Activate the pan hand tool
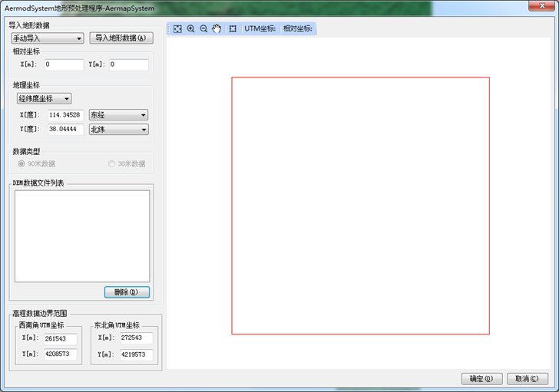Image resolution: width=559 pixels, height=392 pixels. point(217,28)
